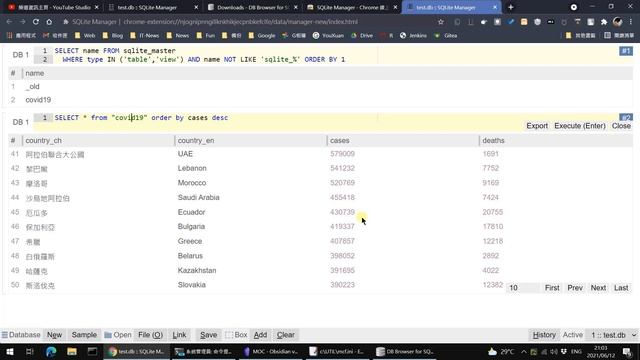Select the Lebanon country cell
Screen dimensions: 640x360
(x=192, y=168)
